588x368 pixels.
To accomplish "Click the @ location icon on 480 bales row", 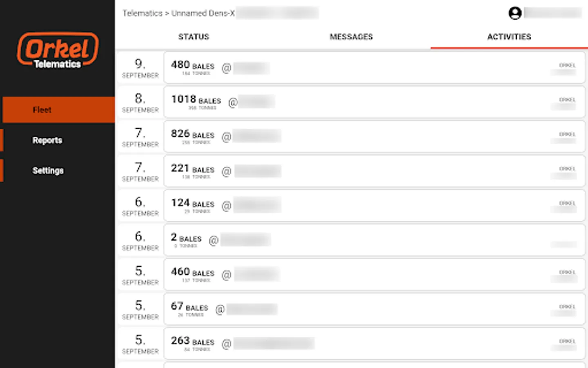I will tap(226, 68).
